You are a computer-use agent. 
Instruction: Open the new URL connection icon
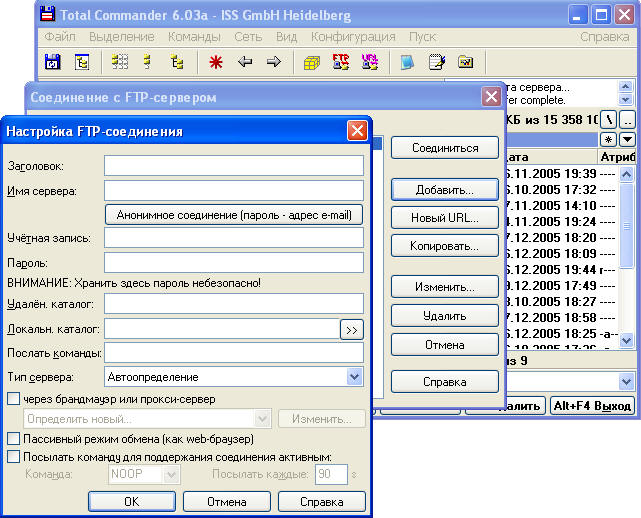pos(370,62)
